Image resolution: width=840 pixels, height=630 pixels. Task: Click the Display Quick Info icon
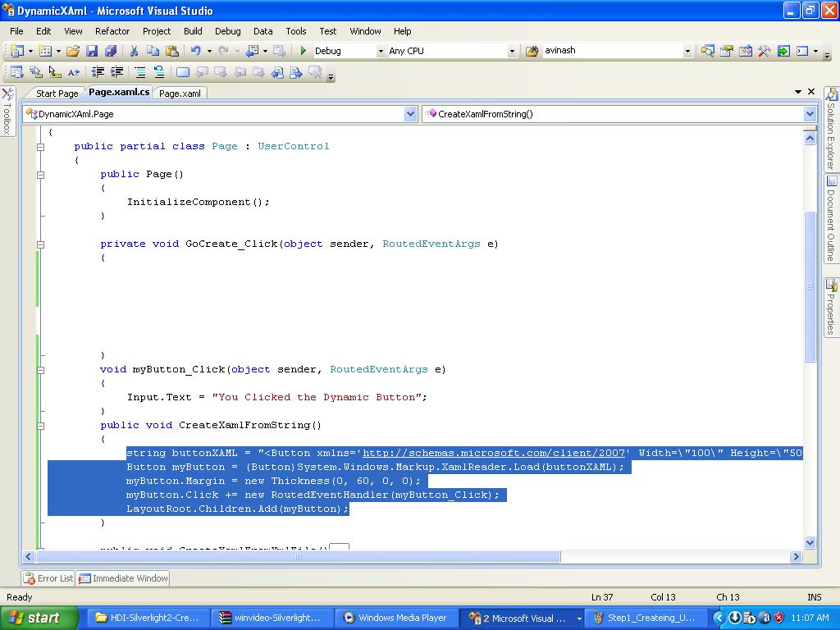(55, 72)
